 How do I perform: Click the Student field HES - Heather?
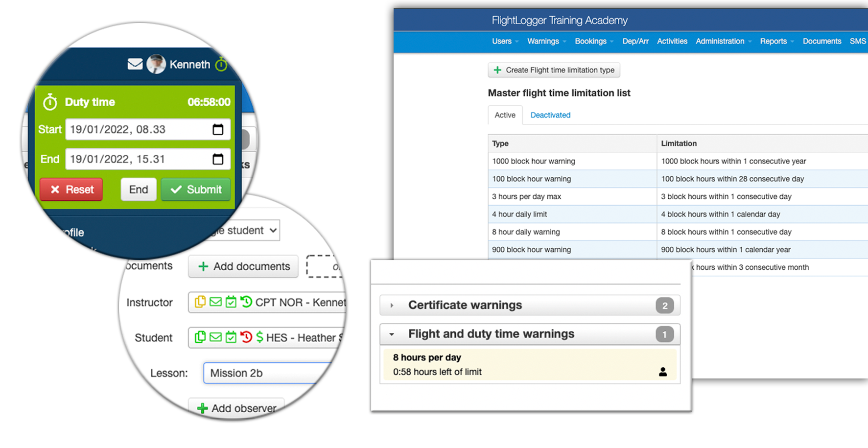pyautogui.click(x=266, y=337)
